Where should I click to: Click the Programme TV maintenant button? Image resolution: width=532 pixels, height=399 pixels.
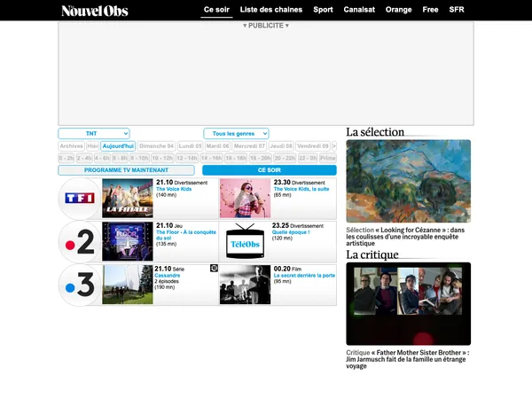pyautogui.click(x=126, y=170)
